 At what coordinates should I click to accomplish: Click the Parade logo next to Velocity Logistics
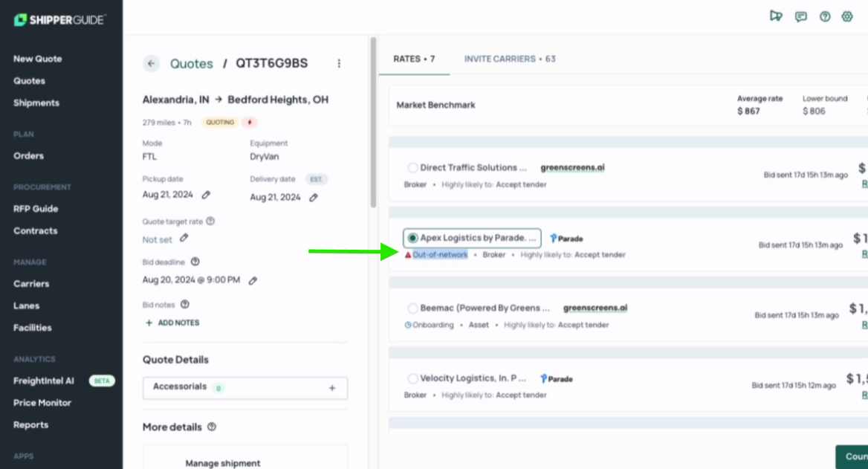pos(557,379)
